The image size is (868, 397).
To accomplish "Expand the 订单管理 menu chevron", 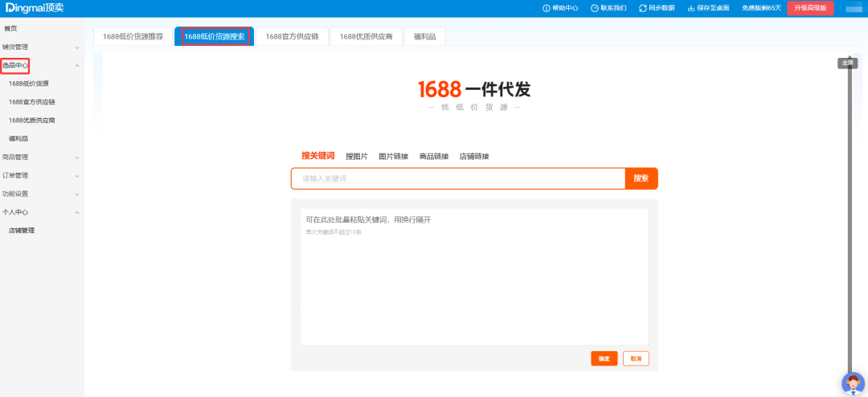I will [77, 176].
